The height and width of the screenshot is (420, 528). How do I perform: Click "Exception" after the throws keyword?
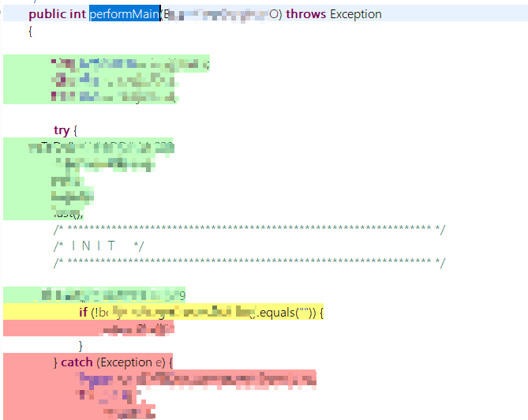[355, 14]
